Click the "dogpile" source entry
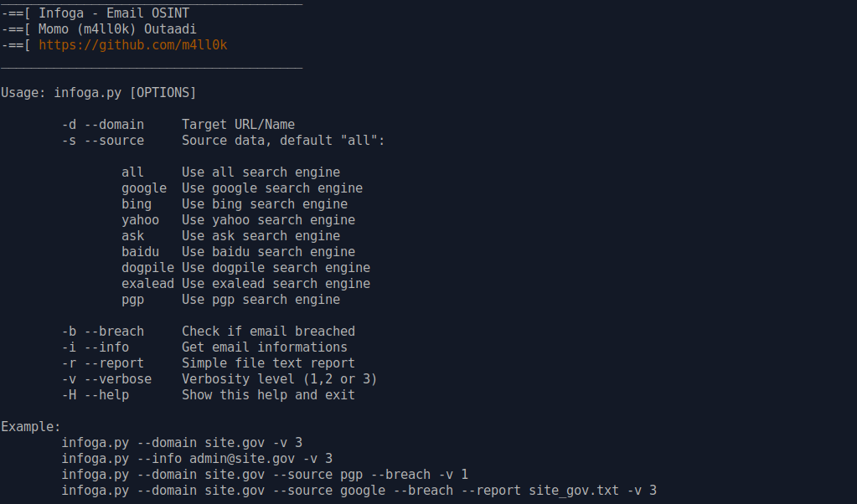857x504 pixels. click(147, 268)
